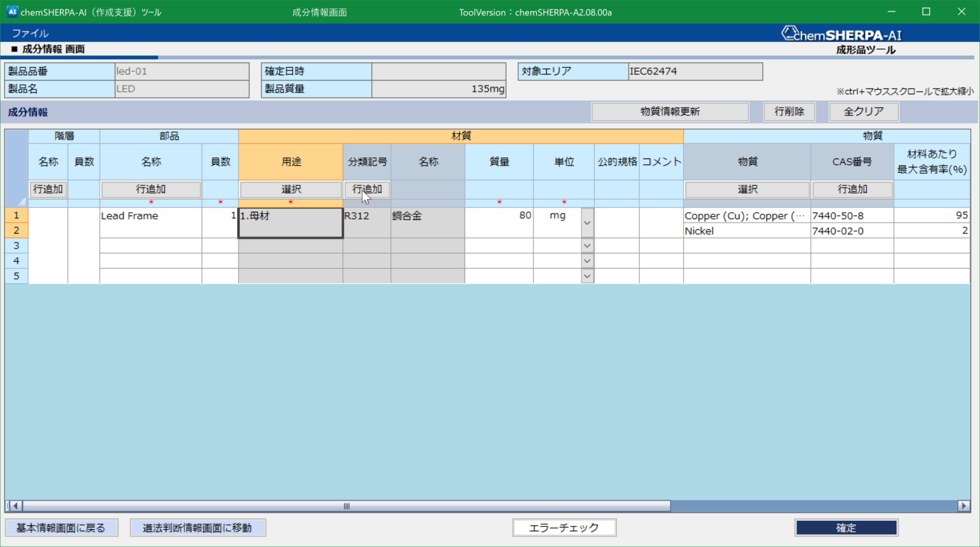
Task: Expand the 単位 dropdown for mg row
Action: pyautogui.click(x=587, y=223)
